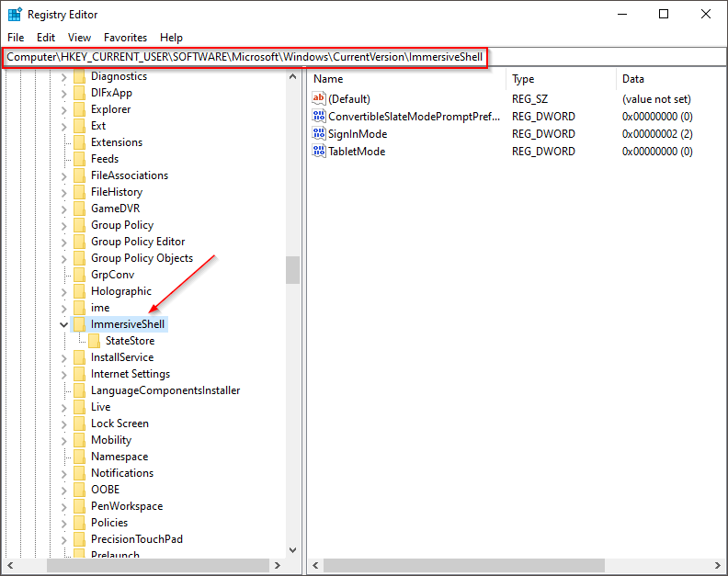The height and width of the screenshot is (576, 728).
Task: Click the Diagnostics folder icon
Action: click(x=79, y=76)
